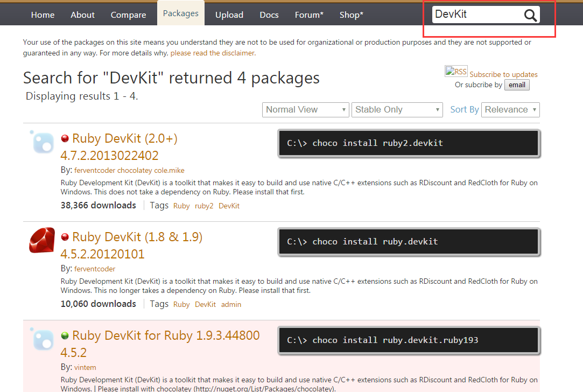Click the 'choco install ruby2.devkit' command box

coord(409,143)
